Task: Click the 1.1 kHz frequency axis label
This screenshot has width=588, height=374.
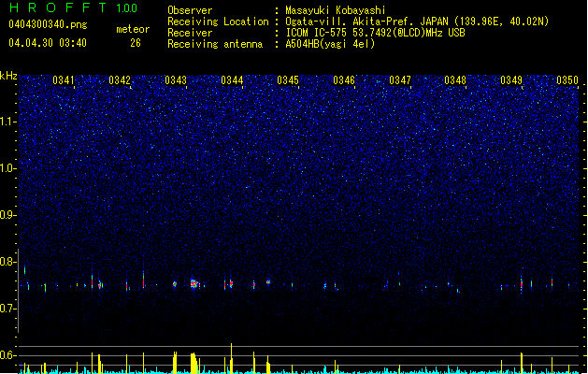Action: click(x=8, y=122)
